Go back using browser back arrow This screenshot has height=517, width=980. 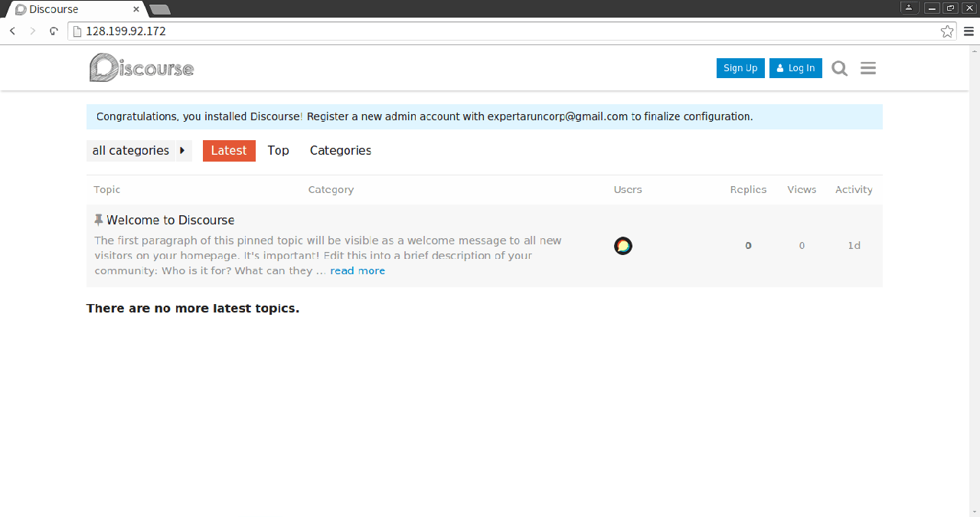(13, 31)
